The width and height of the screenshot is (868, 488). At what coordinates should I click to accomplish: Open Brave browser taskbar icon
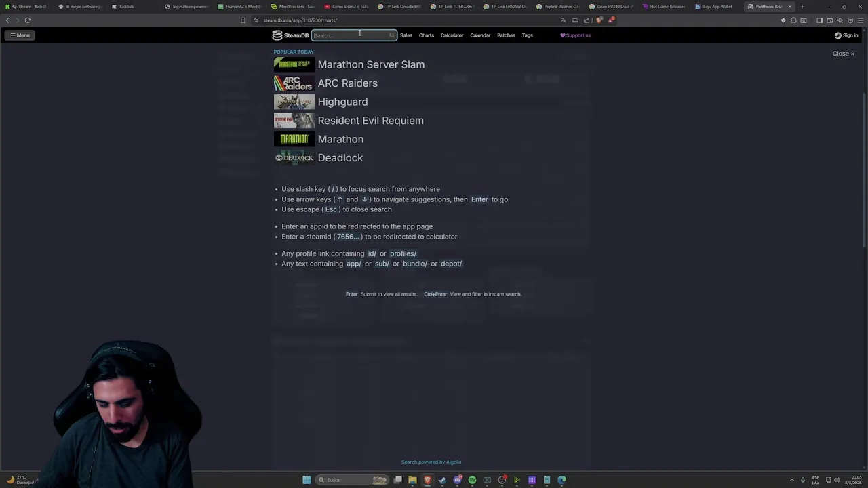click(x=427, y=480)
